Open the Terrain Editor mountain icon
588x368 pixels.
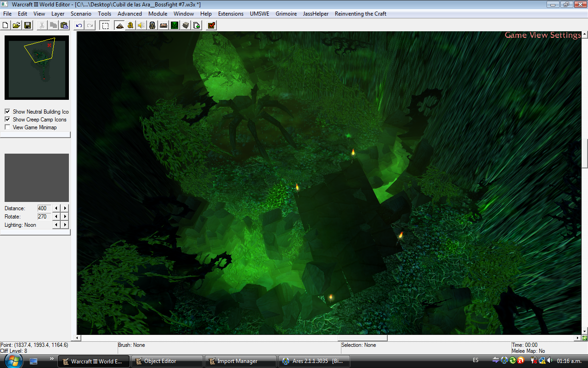click(119, 25)
